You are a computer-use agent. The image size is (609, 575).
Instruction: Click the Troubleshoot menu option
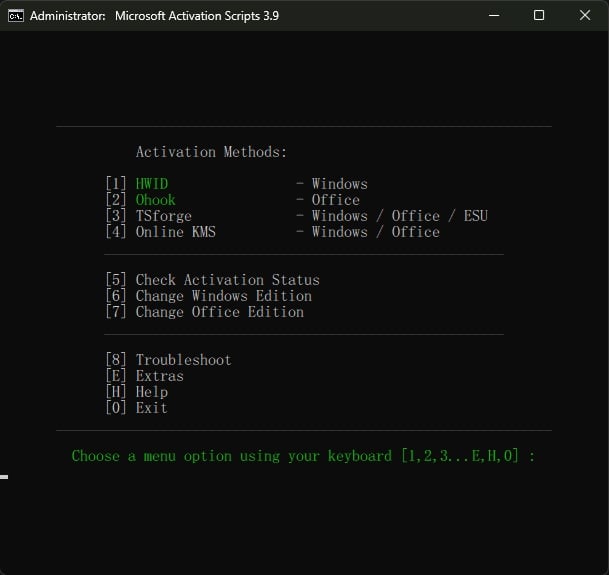point(183,360)
